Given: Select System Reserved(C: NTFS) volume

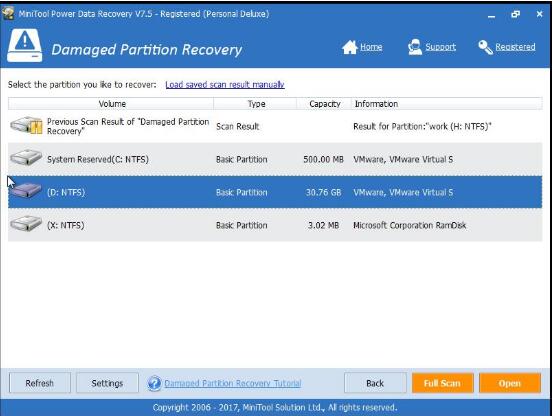Looking at the screenshot, I should click(275, 159).
